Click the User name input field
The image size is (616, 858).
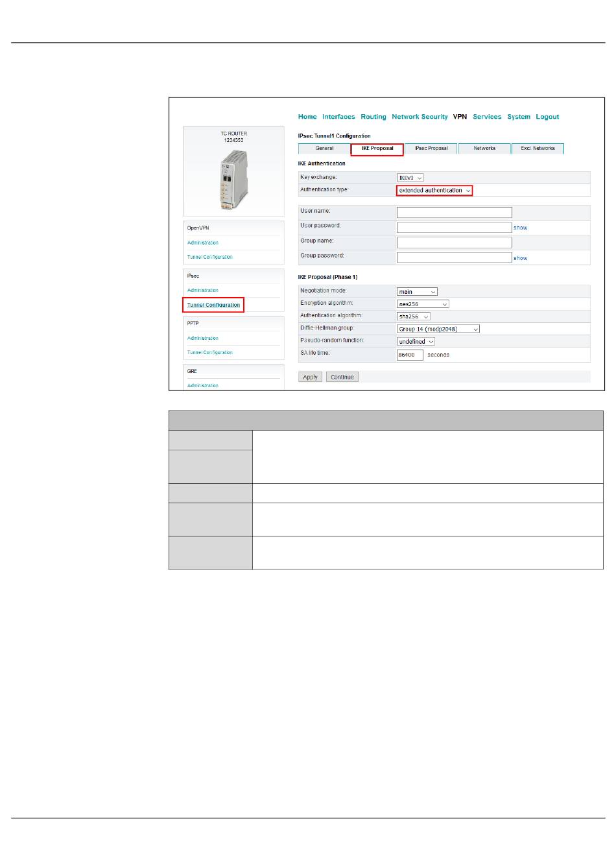454,213
